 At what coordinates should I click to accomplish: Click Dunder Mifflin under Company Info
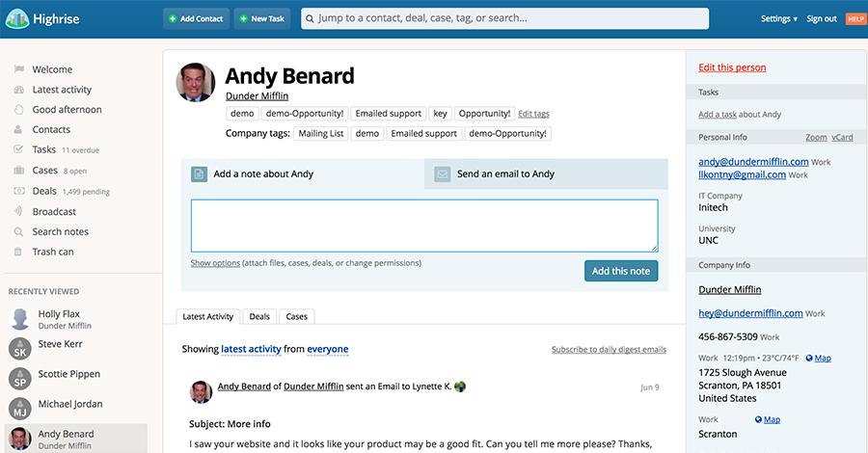point(730,289)
